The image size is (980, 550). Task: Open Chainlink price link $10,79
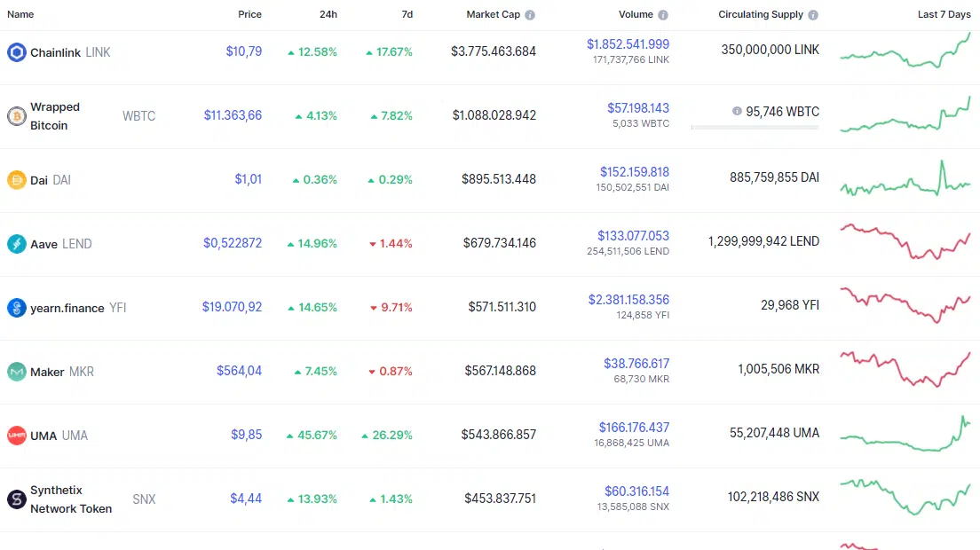244,51
